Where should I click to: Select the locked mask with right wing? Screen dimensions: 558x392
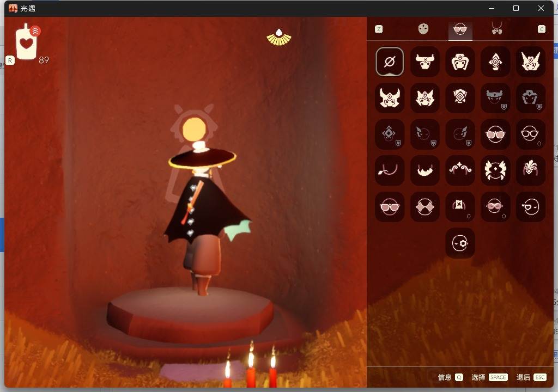coord(460,134)
